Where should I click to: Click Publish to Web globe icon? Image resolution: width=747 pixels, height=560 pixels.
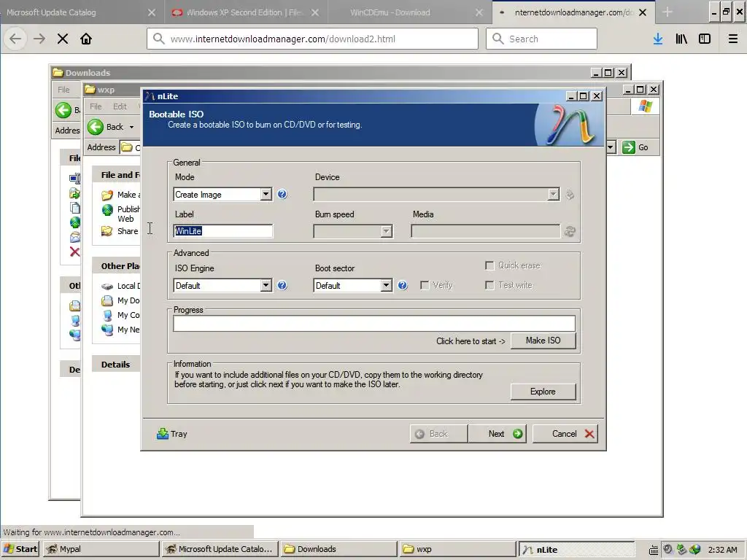[x=108, y=209]
